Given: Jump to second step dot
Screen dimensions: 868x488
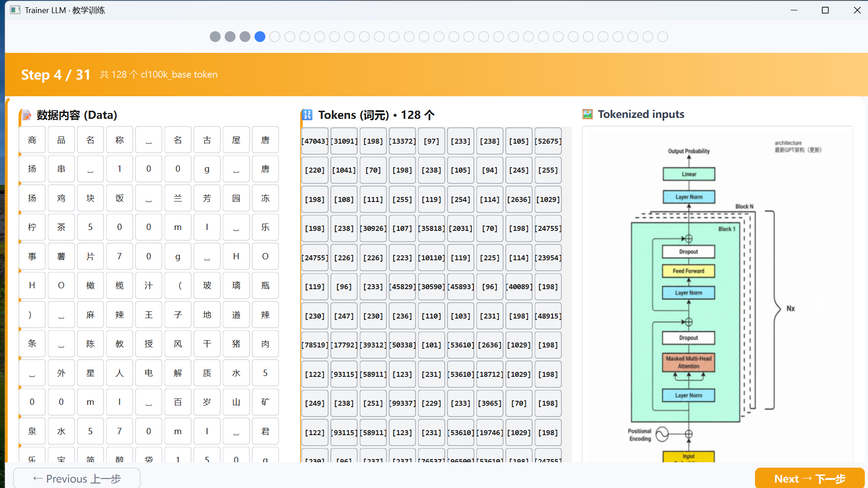Looking at the screenshot, I should pyautogui.click(x=230, y=37).
